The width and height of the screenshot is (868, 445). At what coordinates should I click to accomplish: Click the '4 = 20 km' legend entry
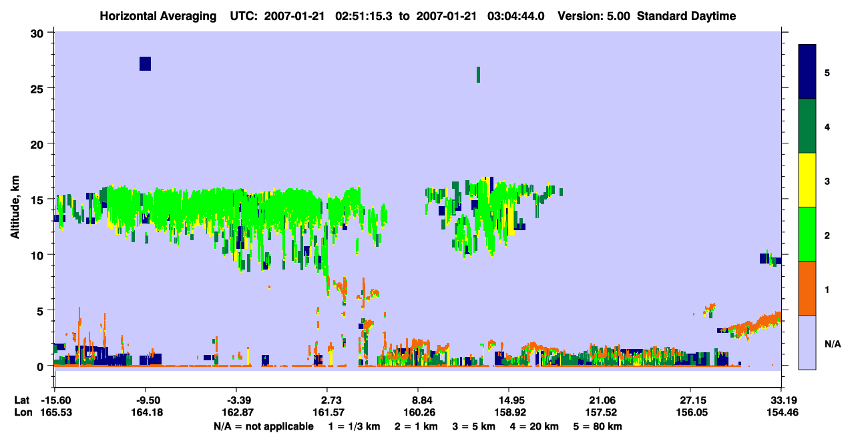pyautogui.click(x=535, y=426)
